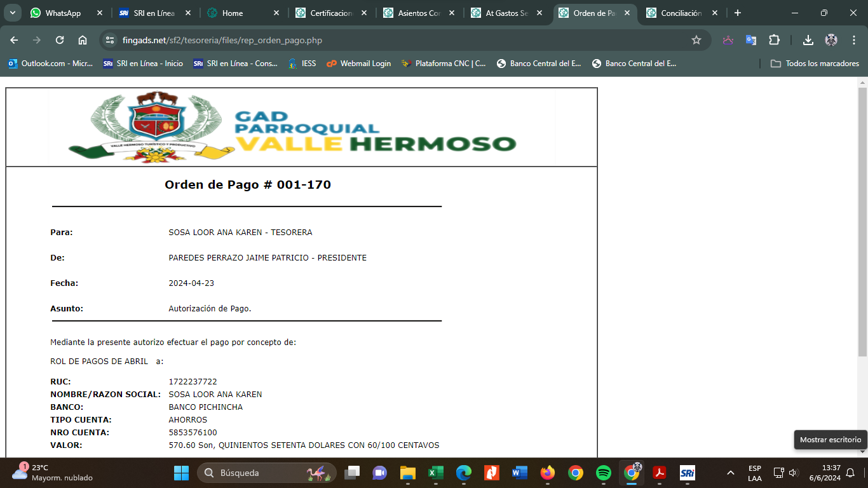The image size is (868, 488).
Task: Open the Chrome extensions puzzle icon
Action: (x=774, y=40)
